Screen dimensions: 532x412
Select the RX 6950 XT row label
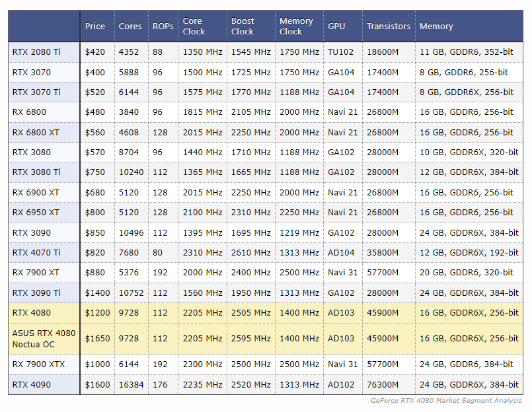[36, 213]
